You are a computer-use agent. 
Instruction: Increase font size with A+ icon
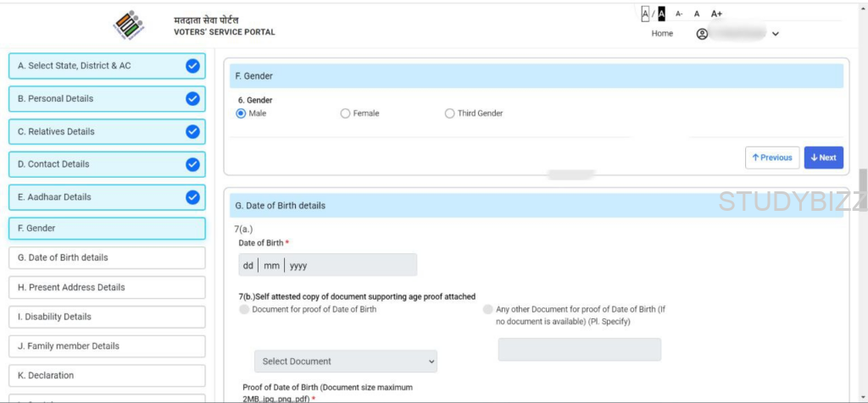(716, 14)
